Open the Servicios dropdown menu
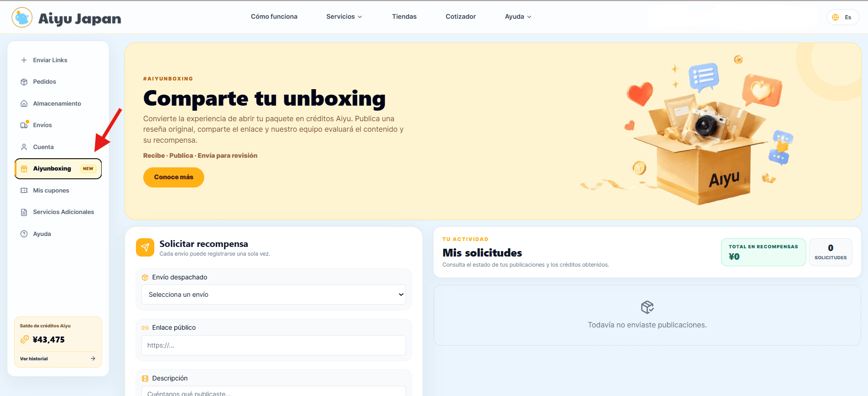Image resolution: width=868 pixels, height=396 pixels. click(x=344, y=16)
